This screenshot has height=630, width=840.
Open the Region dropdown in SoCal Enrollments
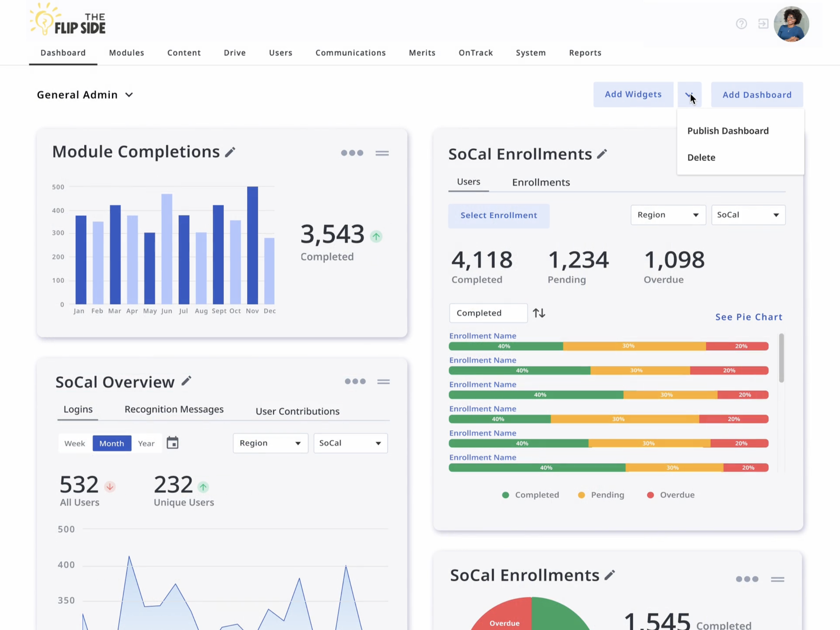click(668, 214)
